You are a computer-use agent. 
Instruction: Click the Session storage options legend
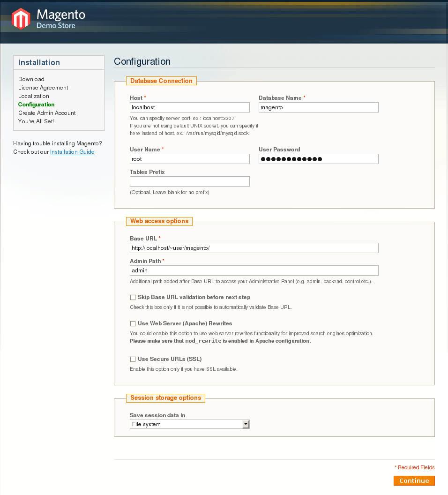[165, 398]
